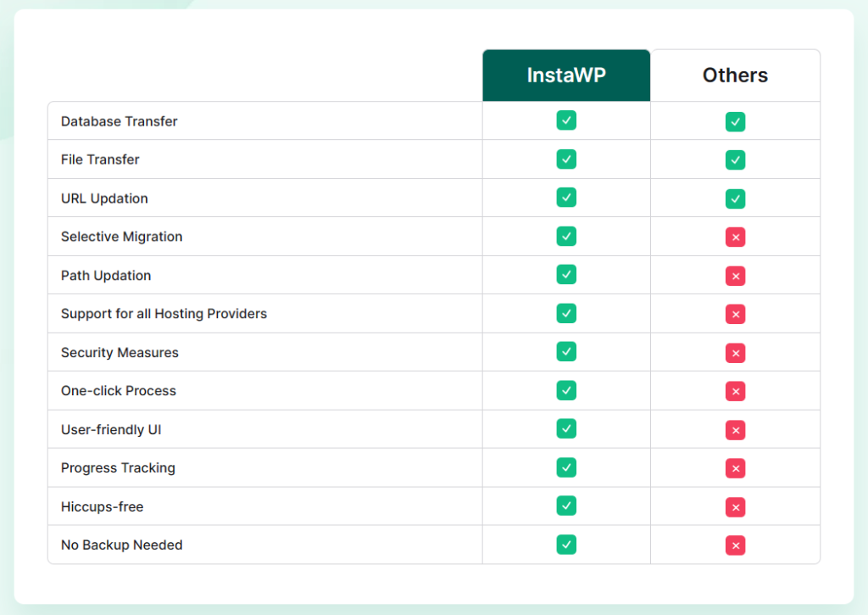
Task: Click Others red cross for Progress Tracking
Action: click(x=735, y=468)
